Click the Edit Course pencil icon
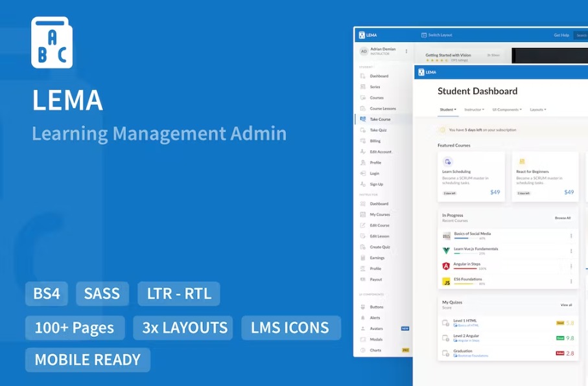Image resolution: width=588 pixels, height=386 pixels. pyautogui.click(x=362, y=225)
